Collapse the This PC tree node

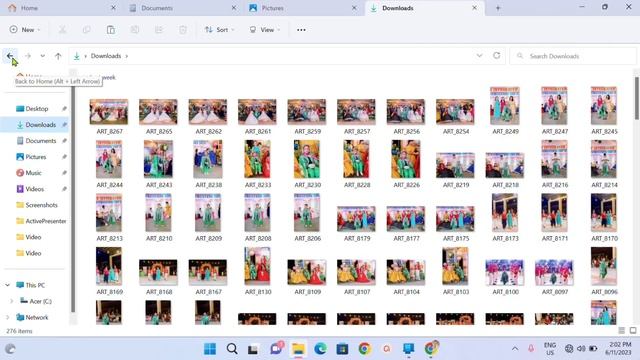(x=8, y=285)
